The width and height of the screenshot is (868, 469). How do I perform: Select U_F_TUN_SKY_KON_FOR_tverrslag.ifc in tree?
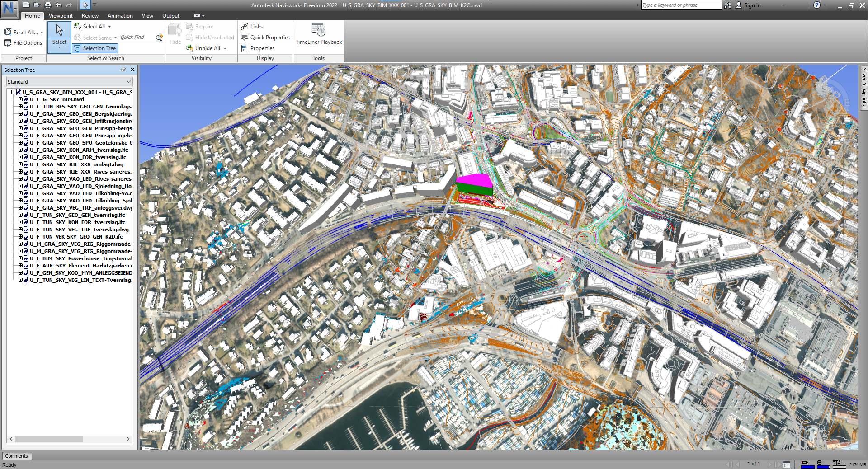(x=77, y=222)
